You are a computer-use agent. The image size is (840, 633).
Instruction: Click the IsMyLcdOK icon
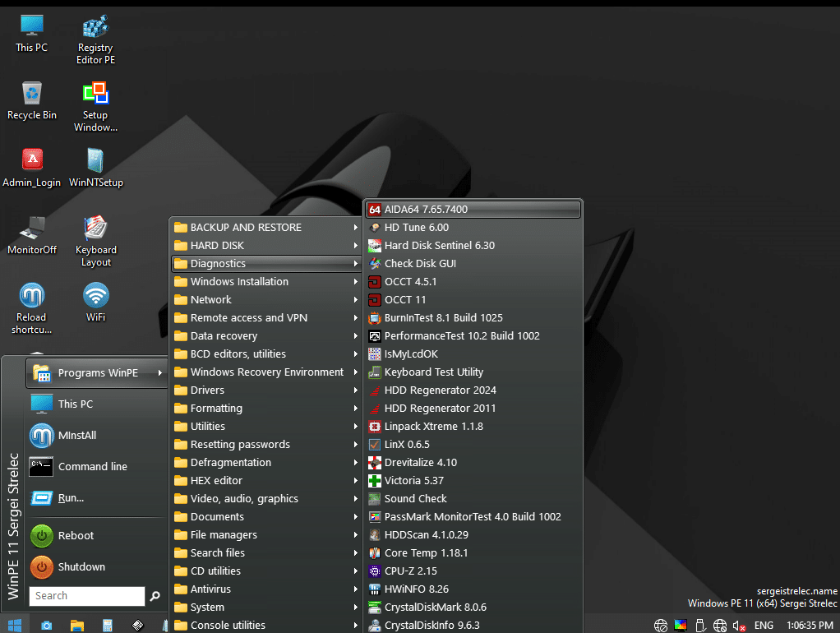375,354
